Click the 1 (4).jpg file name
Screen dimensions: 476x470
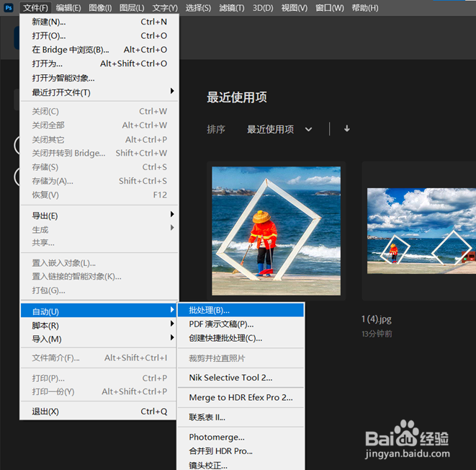point(377,319)
